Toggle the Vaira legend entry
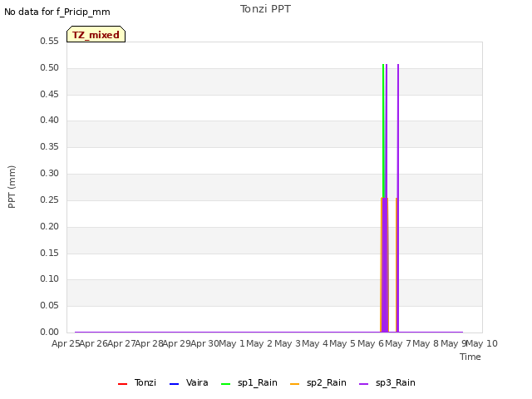532x399 pixels. [x=189, y=382]
